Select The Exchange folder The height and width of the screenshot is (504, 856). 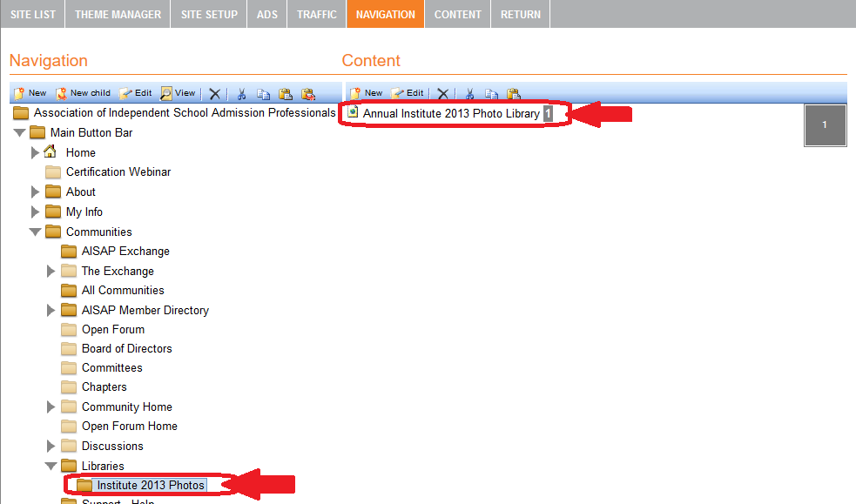pyautogui.click(x=118, y=271)
